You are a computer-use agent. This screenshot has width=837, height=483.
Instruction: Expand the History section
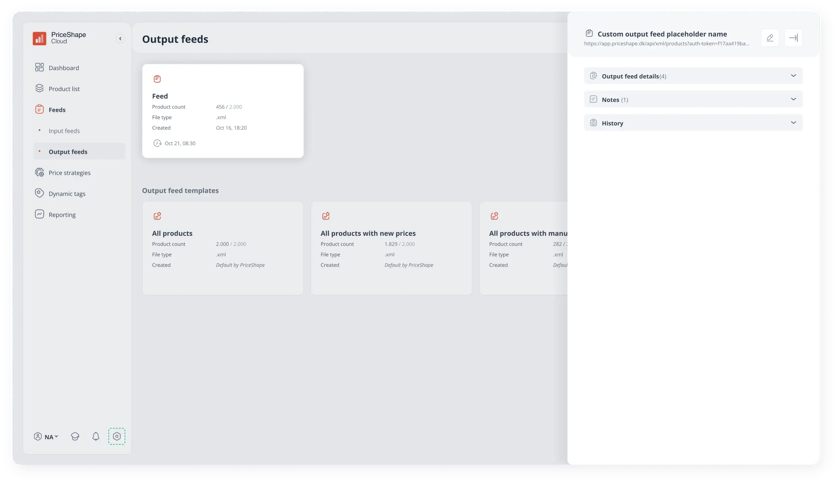click(693, 123)
